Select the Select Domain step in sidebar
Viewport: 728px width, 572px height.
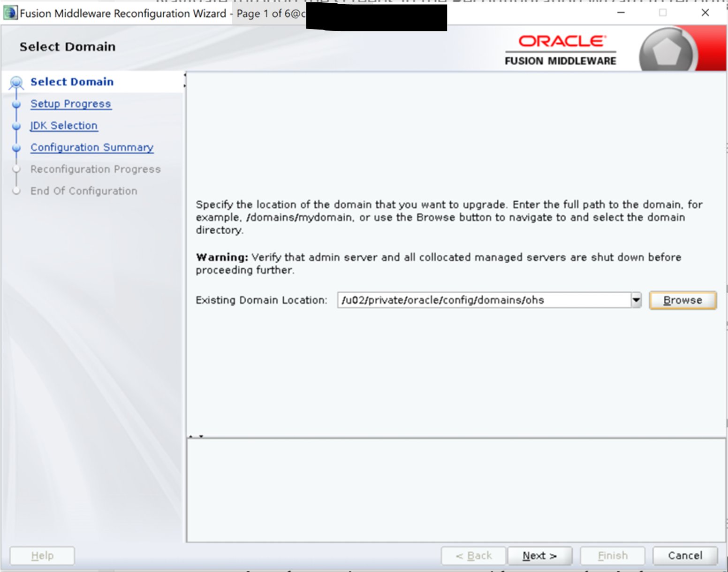tap(72, 82)
